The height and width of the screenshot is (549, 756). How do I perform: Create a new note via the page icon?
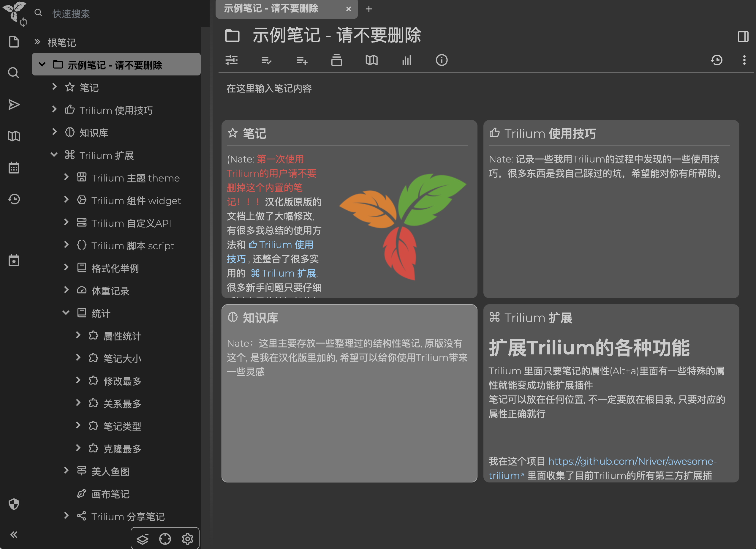point(14,42)
